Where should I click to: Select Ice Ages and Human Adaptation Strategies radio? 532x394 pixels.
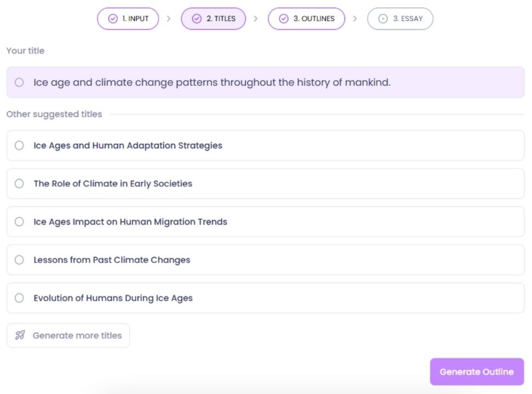[x=19, y=146]
